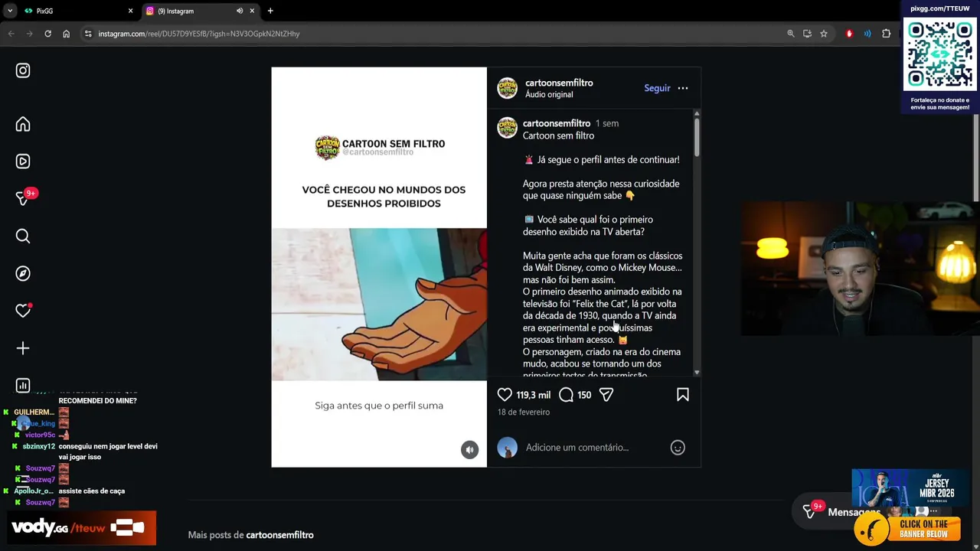
Task: Click the Jersey MIBR 2026 ad thumbnail
Action: coord(908,487)
